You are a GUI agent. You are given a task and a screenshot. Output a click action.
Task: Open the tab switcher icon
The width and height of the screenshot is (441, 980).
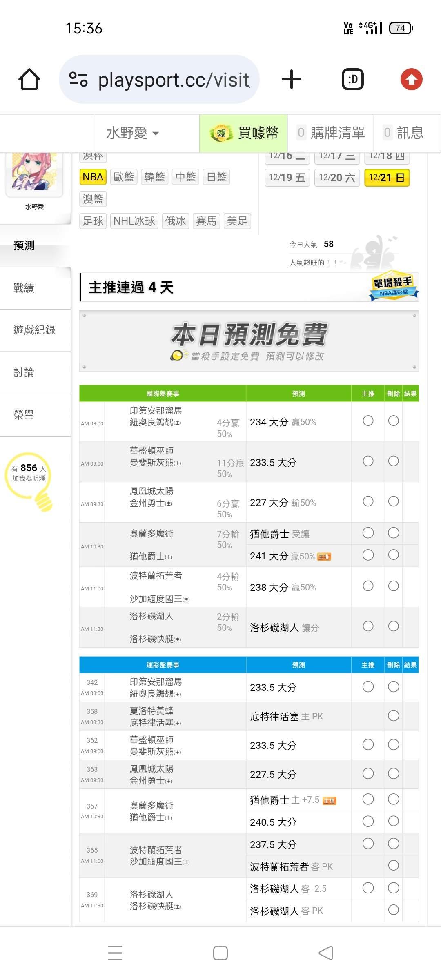coord(353,79)
